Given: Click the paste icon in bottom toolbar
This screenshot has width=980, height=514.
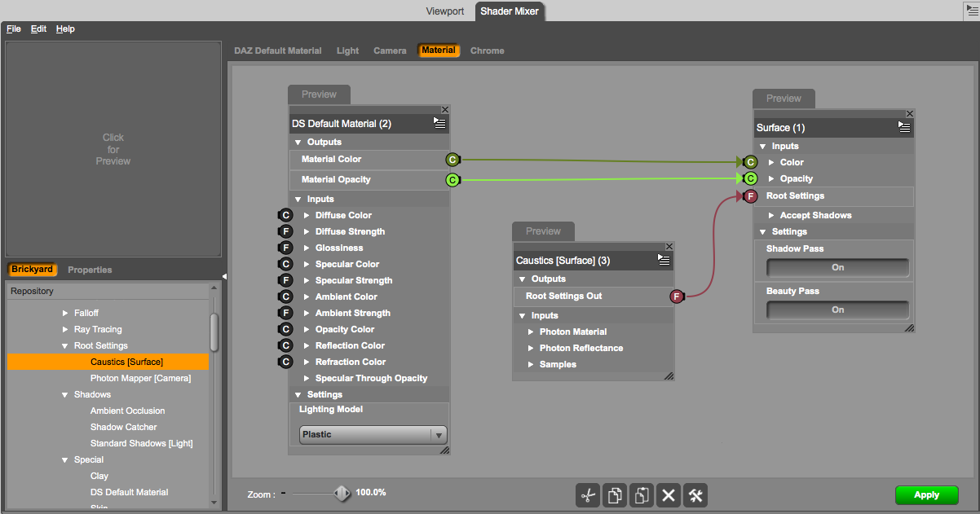Looking at the screenshot, I should (x=642, y=495).
